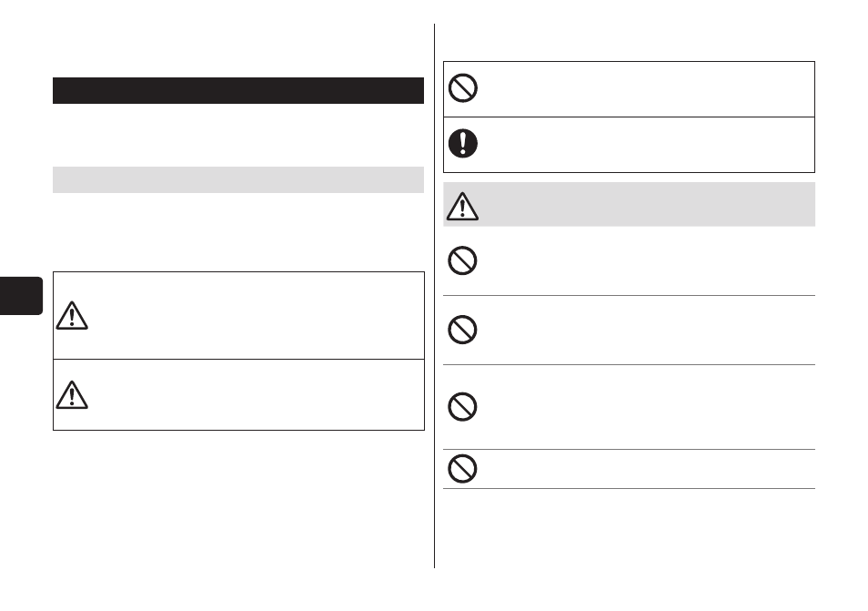Click the empty cell beside the lower left warning triangle
Viewport: 868px width, 611px height.
click(x=257, y=395)
